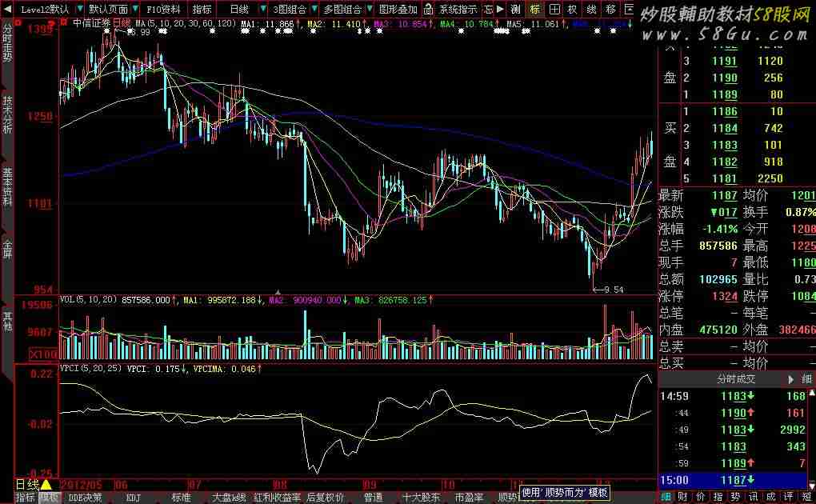Click the 田 grid layout icon
Viewport: 816px width, 504px height.
554,9
